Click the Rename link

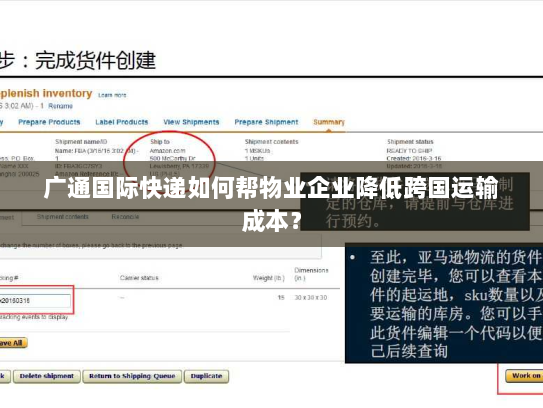coord(60,106)
